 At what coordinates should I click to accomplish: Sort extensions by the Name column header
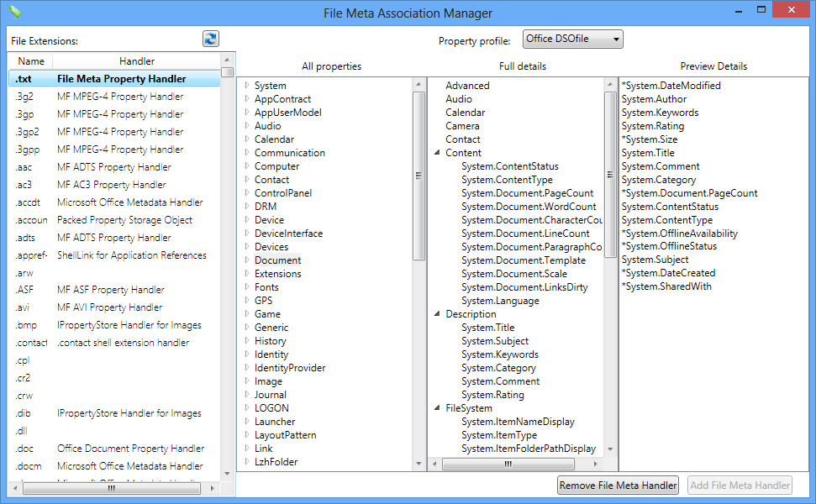(30, 60)
